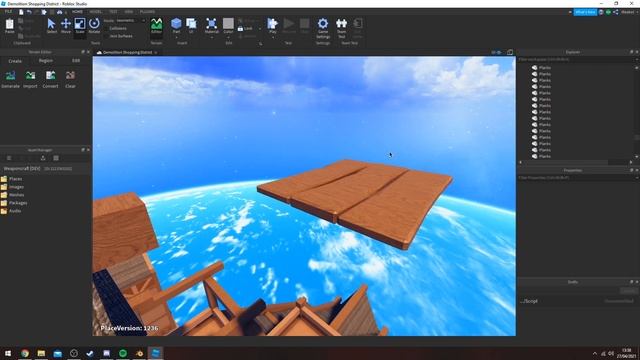Switch to the TEST ribbon tab
This screenshot has width=640, height=360.
(113, 12)
